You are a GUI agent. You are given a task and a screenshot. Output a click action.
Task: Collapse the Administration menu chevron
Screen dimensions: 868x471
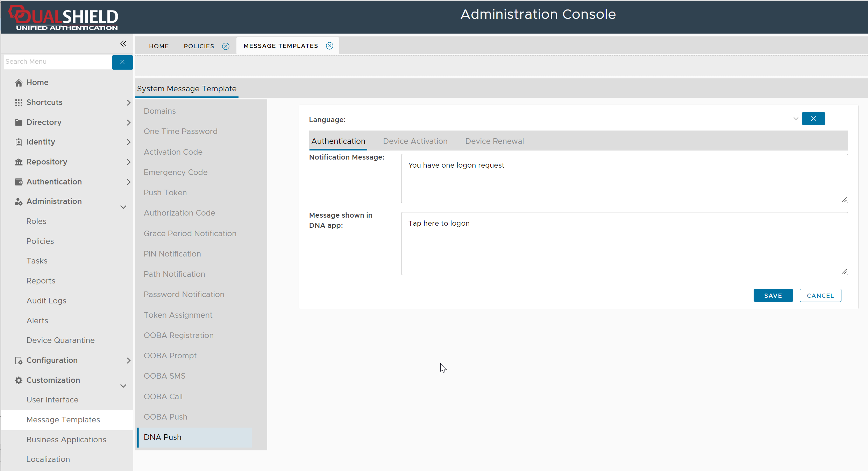point(123,207)
